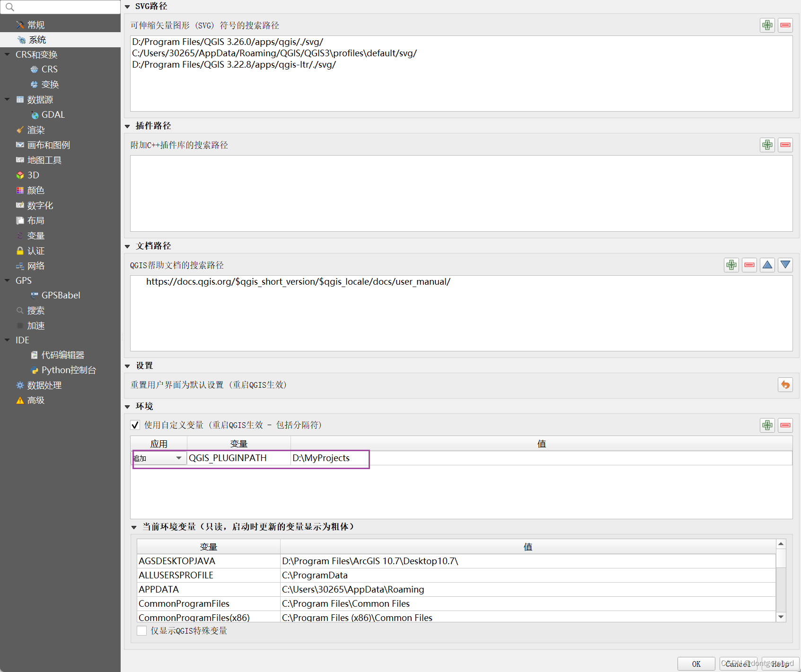Click the Cancel button
Image resolution: width=801 pixels, height=672 pixels.
[x=739, y=664]
